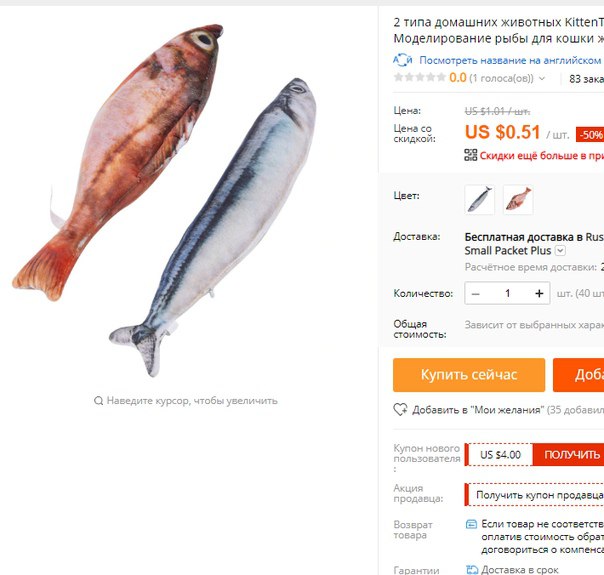
Task: Click the return policy icon
Action: point(471,524)
